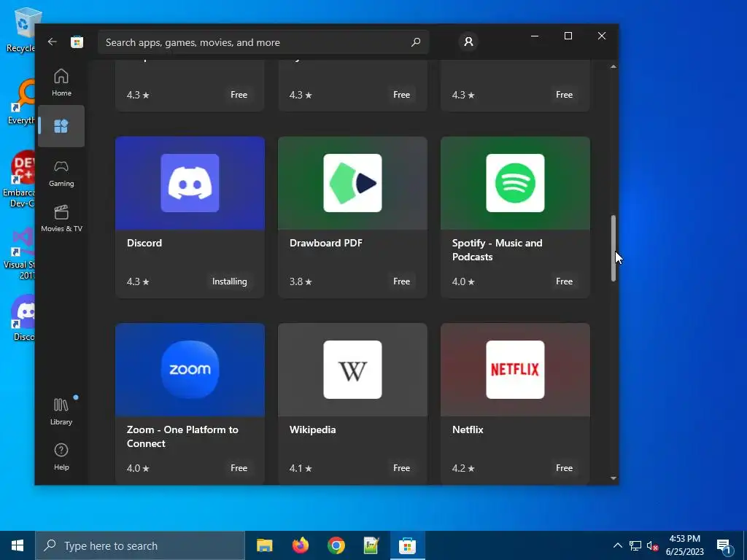
Task: Click the scrollbar down arrow
Action: point(613,478)
